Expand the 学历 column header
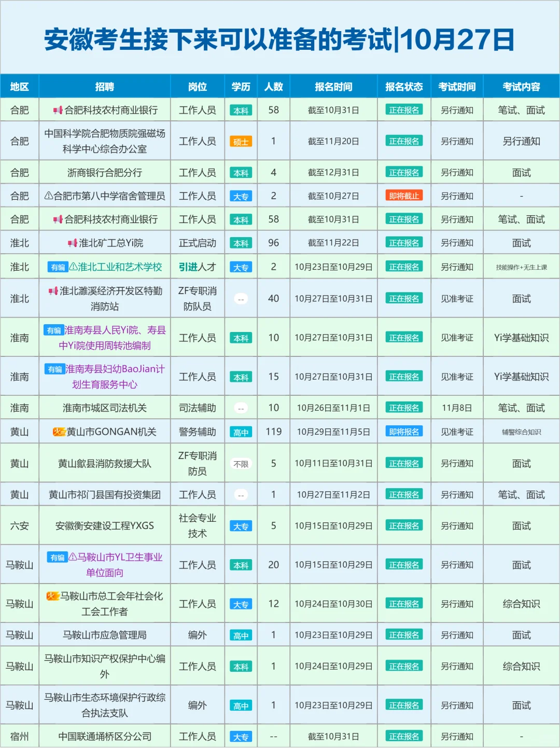560x748 pixels. coord(241,87)
